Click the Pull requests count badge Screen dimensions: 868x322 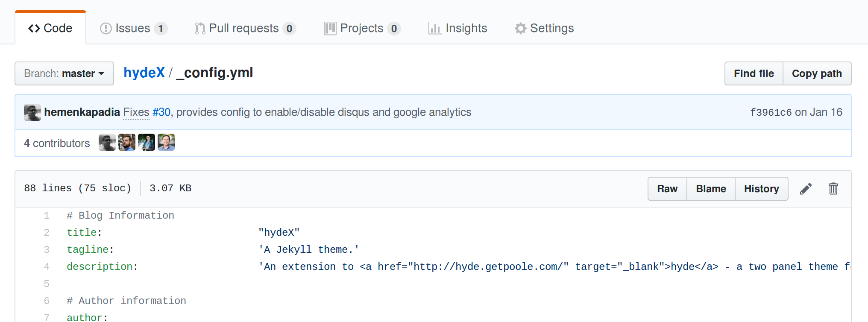pyautogui.click(x=289, y=29)
